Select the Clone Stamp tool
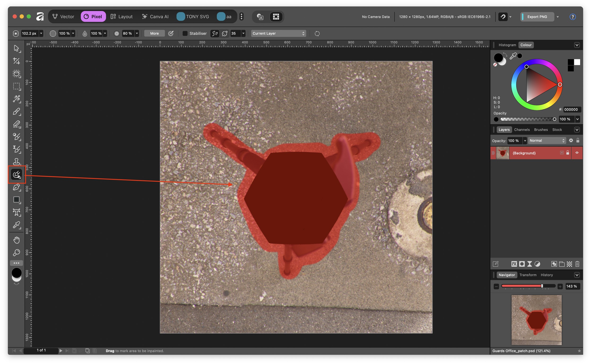Screen dimensions: 591x364 (16, 161)
